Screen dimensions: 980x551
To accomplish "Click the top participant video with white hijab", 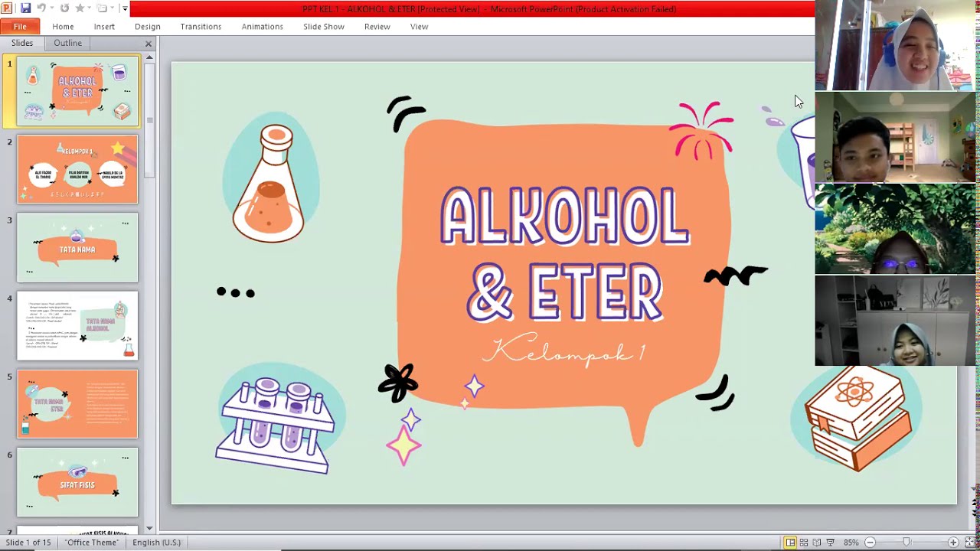I will 895,46.
